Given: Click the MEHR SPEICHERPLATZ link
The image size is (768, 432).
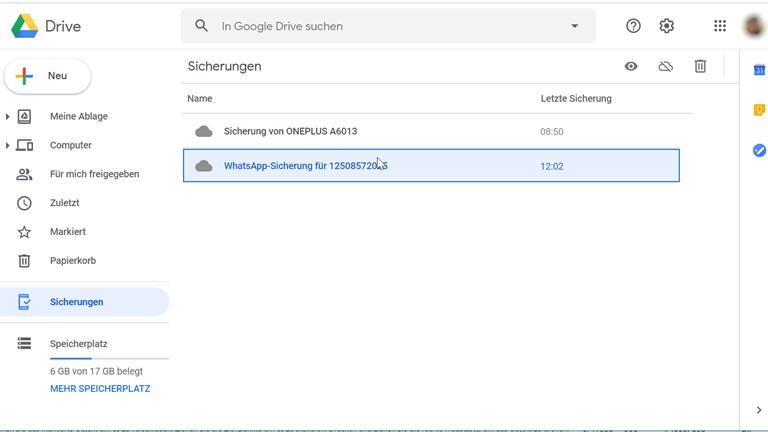Looking at the screenshot, I should point(100,388).
